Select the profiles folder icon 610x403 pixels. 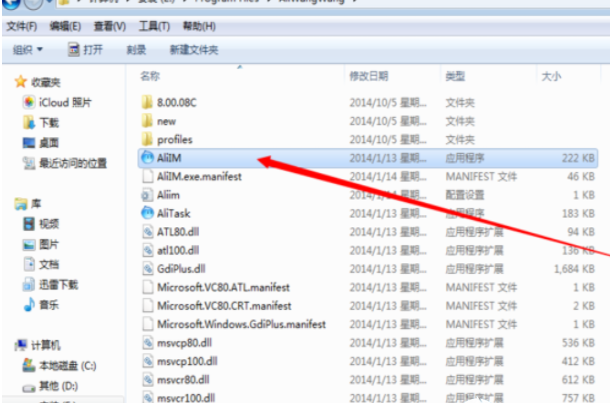tap(147, 139)
